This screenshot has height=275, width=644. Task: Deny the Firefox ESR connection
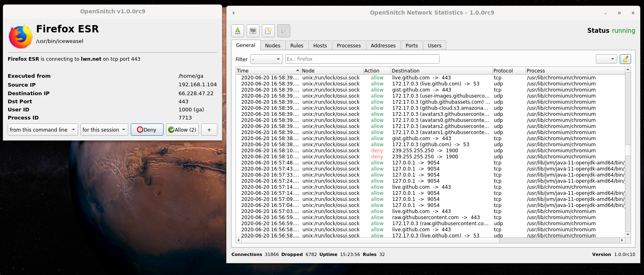click(147, 130)
